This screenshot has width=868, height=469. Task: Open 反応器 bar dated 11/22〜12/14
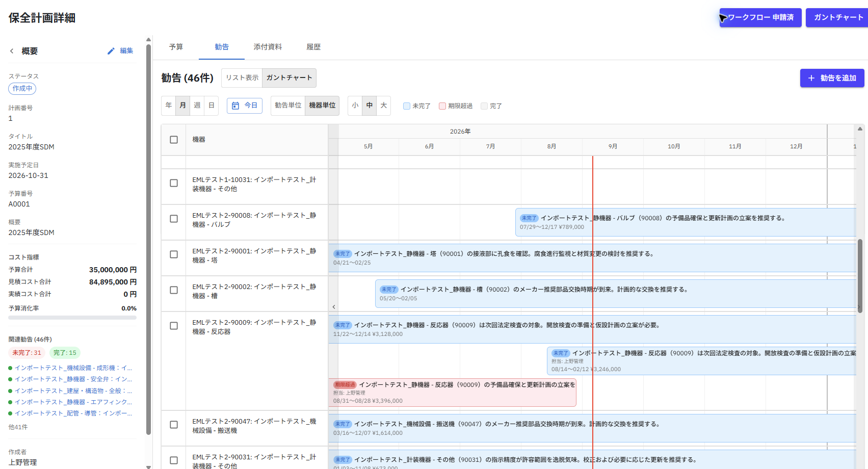[x=592, y=329]
